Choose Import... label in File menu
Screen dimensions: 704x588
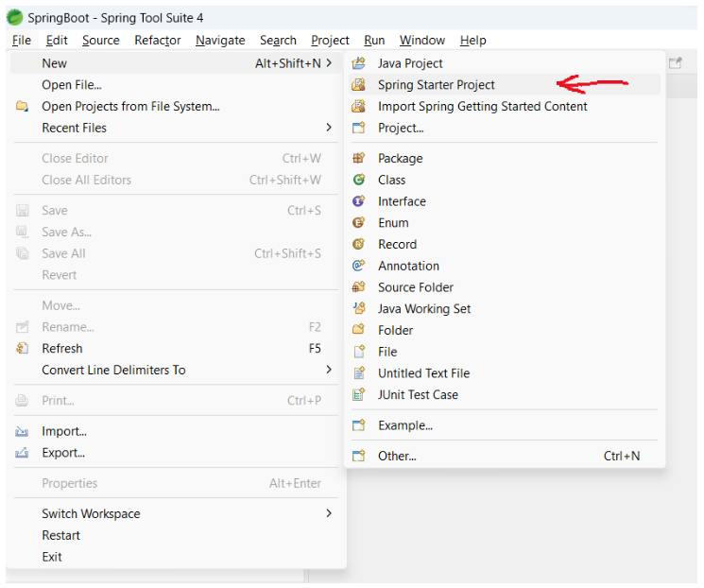(x=64, y=431)
